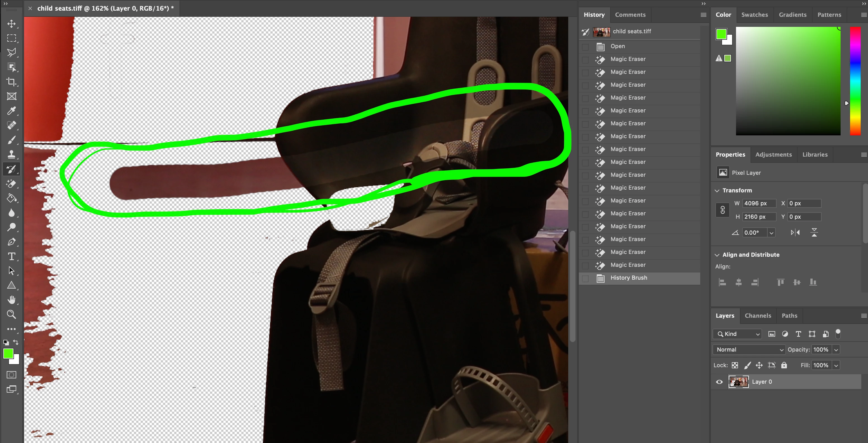Hide Layer 0 with the eye icon
868x443 pixels.
coord(719,382)
